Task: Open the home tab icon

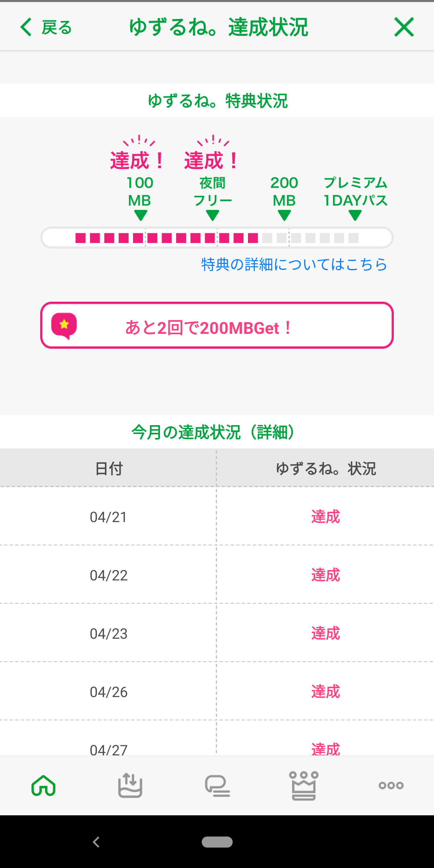Action: pyautogui.click(x=43, y=785)
